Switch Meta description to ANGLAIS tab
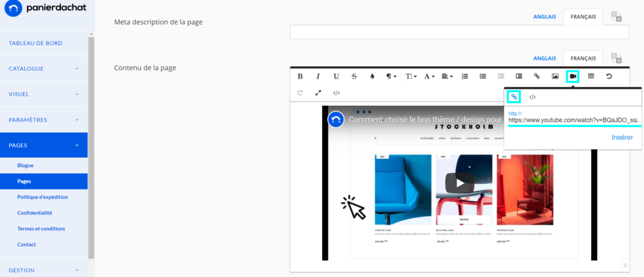 (545, 17)
